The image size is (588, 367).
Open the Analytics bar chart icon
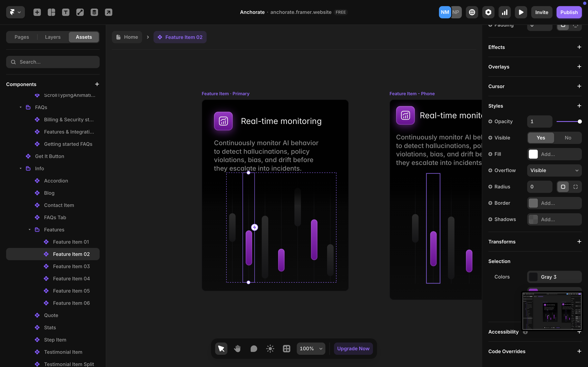click(505, 12)
